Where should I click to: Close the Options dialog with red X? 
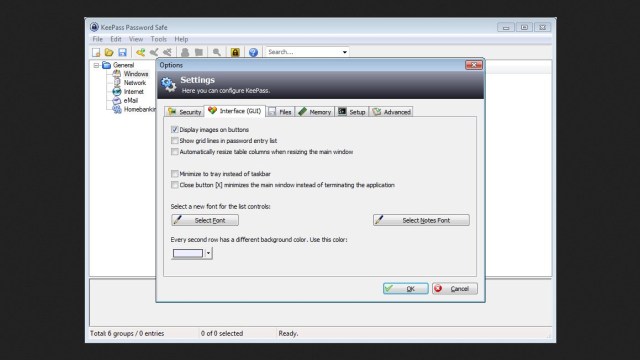coord(474,65)
